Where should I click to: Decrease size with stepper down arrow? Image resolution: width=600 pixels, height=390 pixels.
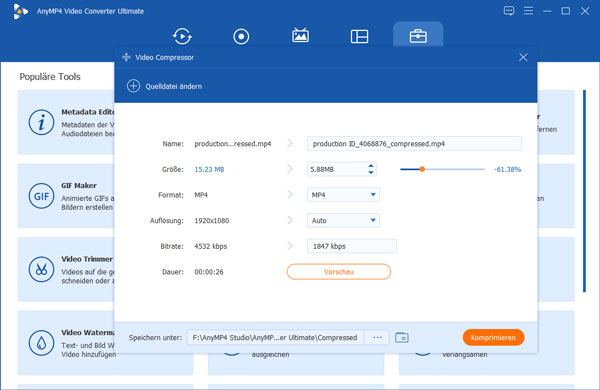pos(370,173)
